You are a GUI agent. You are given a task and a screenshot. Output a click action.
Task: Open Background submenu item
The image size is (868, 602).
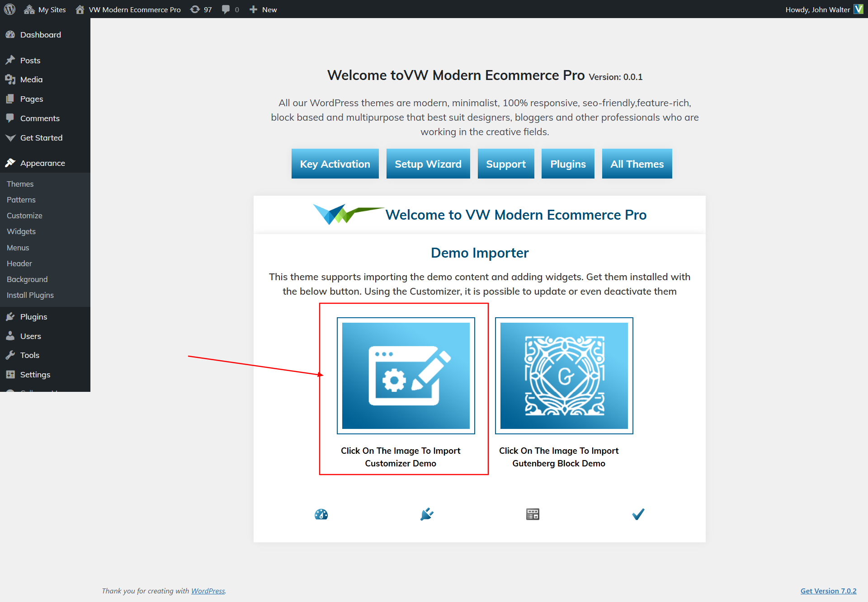pyautogui.click(x=27, y=279)
